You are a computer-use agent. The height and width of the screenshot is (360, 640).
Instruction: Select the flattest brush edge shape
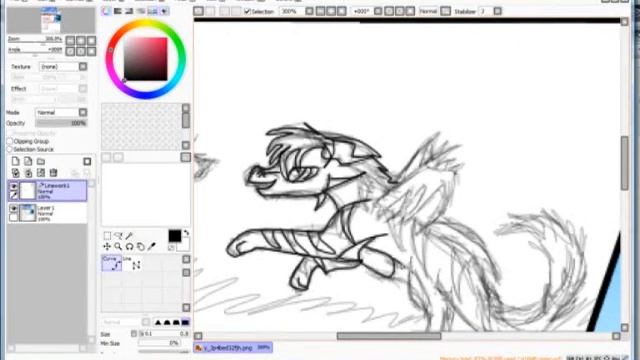[x=185, y=322]
